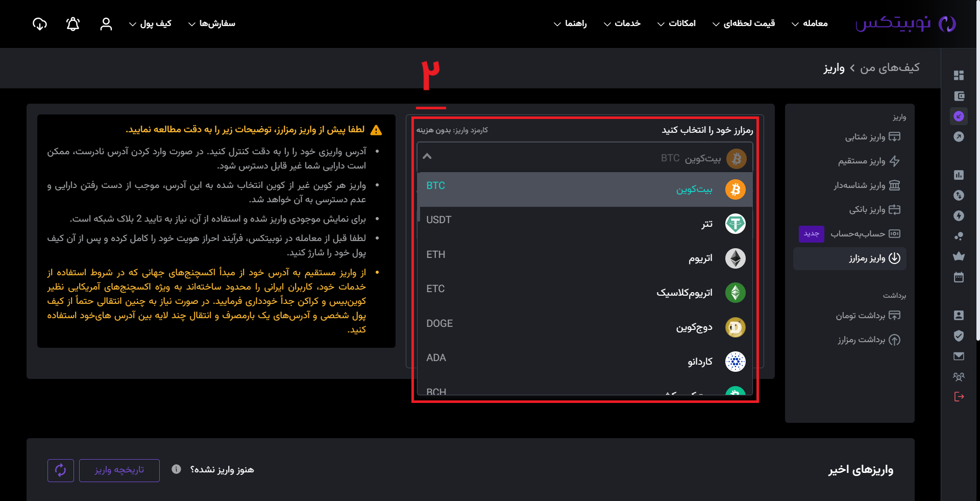Open حساب‌به‌حساب in the deposit menu
The height and width of the screenshot is (501, 980).
865,233
